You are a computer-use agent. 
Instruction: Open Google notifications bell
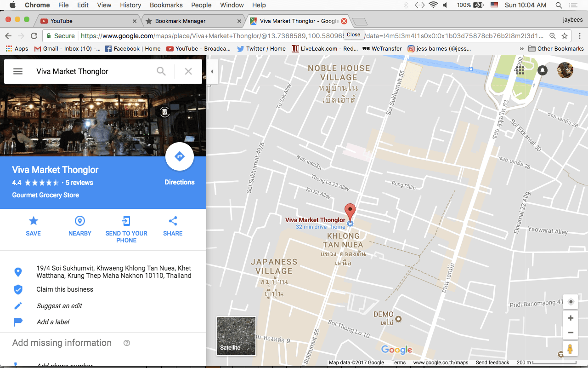pos(543,70)
